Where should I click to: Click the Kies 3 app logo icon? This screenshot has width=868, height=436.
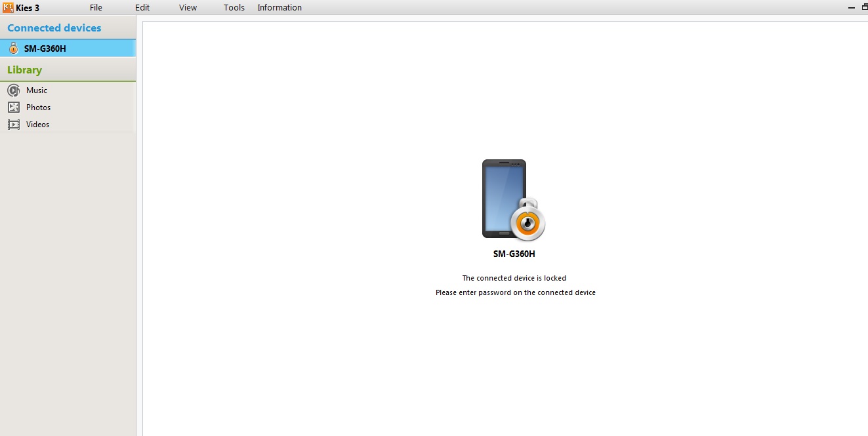pos(9,8)
